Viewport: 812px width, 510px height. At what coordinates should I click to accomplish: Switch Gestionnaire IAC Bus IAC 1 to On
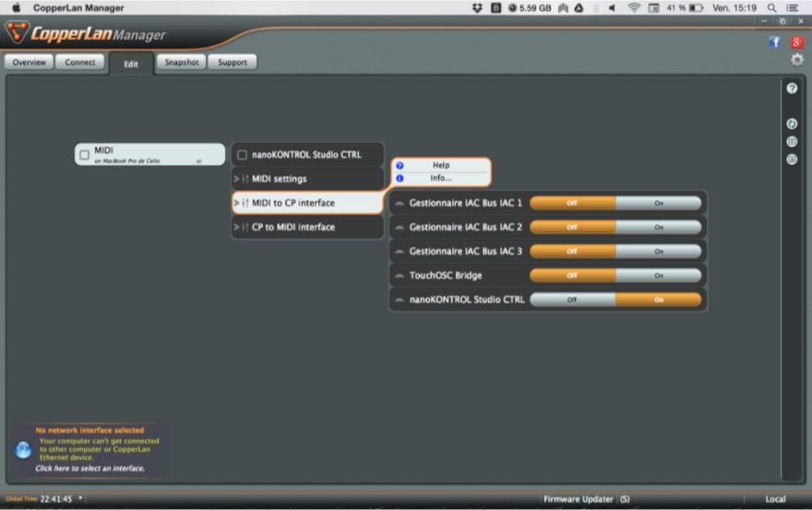pyautogui.click(x=658, y=203)
